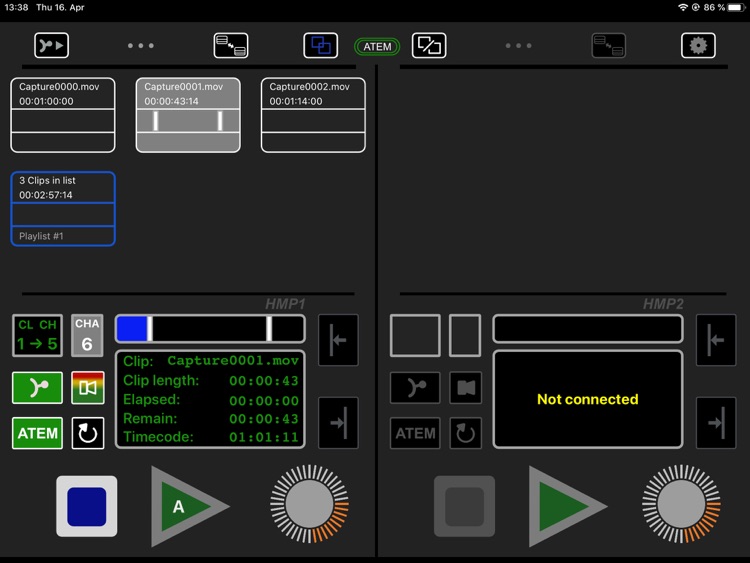Viewport: 750px width, 563px height.
Task: Click the HMP1 jog wheel
Action: (x=309, y=504)
